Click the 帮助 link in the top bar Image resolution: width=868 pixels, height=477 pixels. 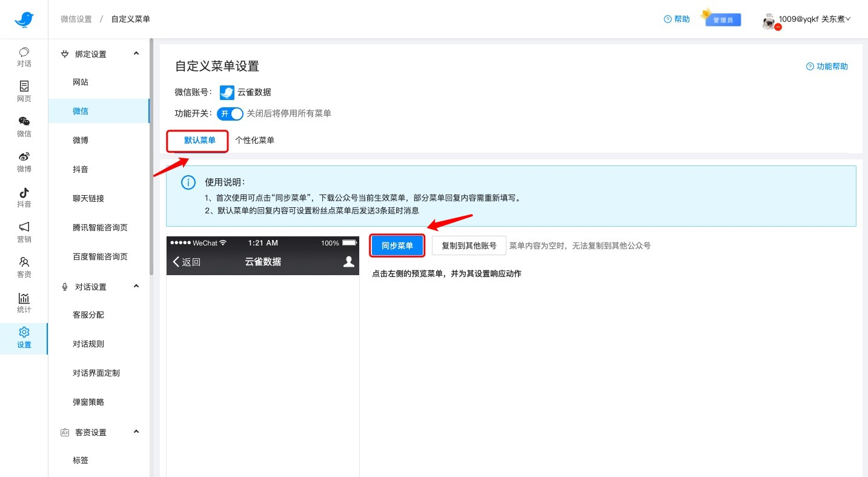[x=676, y=19]
